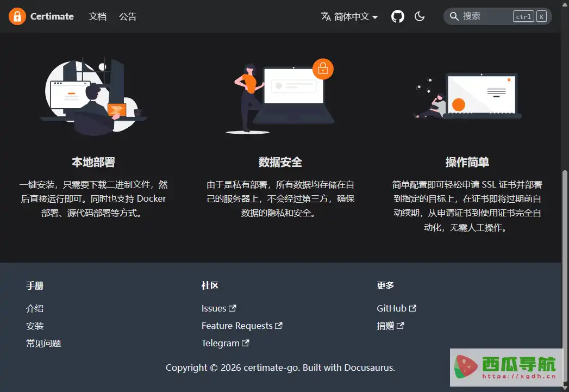Click the 操作简单 heading
Screen dimensions: 569x392
pyautogui.click(x=467, y=162)
